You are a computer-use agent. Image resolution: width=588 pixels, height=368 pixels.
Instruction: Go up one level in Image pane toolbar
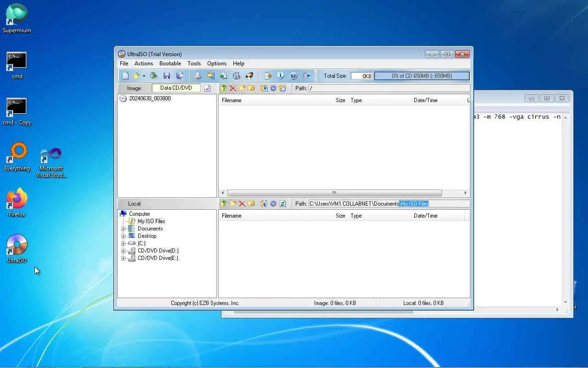(x=224, y=88)
